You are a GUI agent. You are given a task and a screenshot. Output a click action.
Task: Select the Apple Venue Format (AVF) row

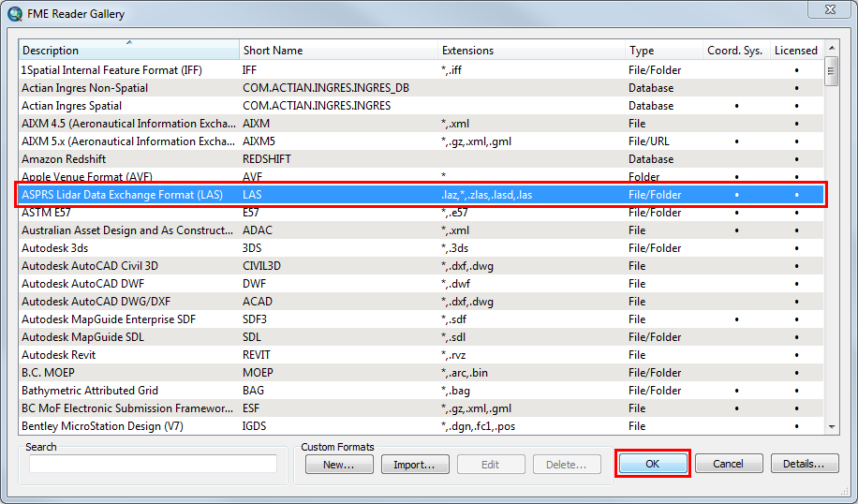tap(421, 177)
